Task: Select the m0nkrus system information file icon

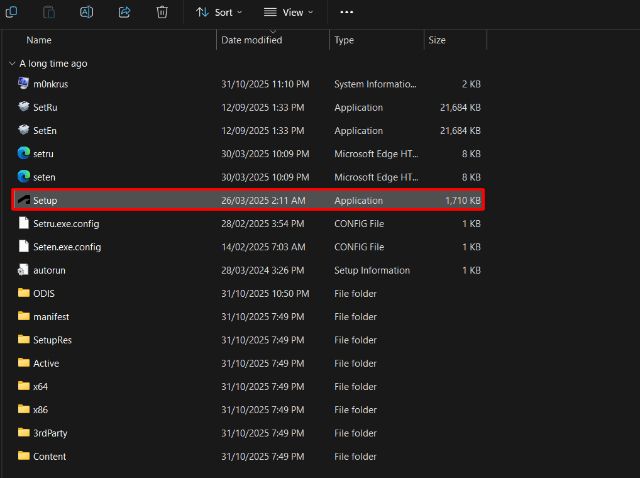Action: 24,84
